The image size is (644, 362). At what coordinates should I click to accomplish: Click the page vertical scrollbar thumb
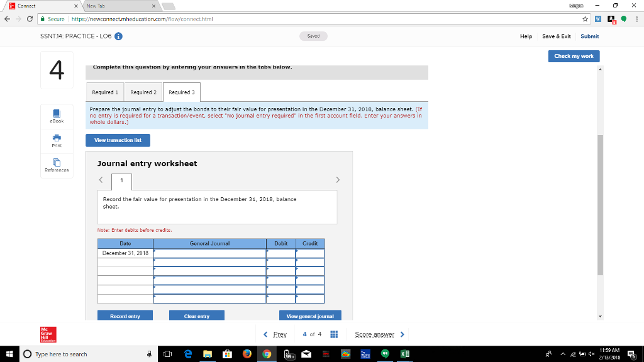600,205
